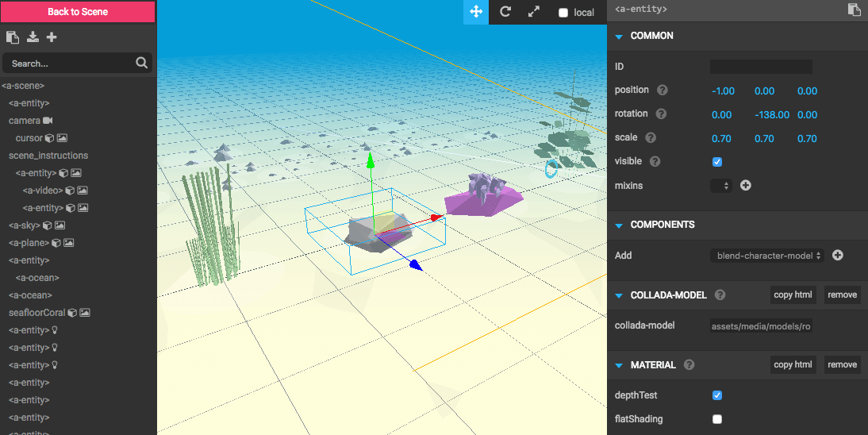Toggle the local transform checkbox
The height and width of the screenshot is (435, 868).
pos(563,13)
